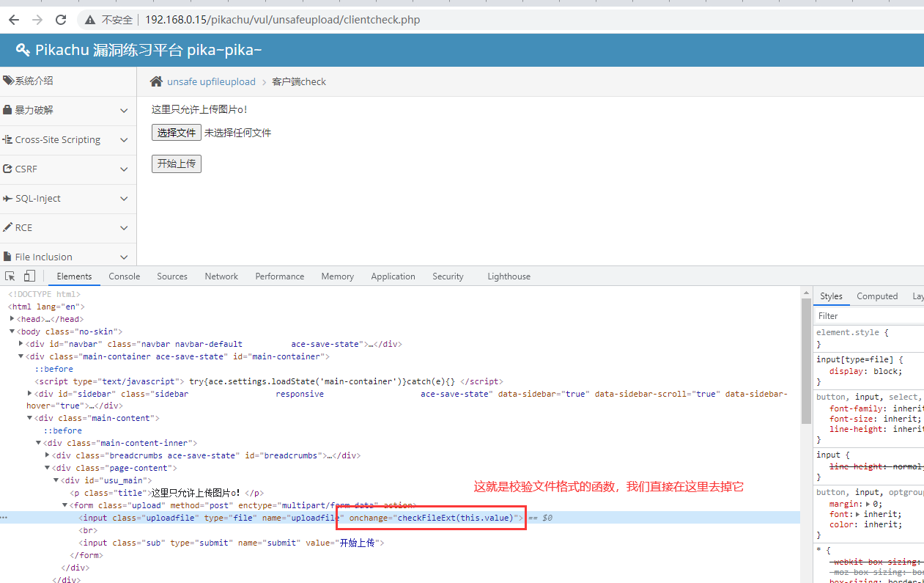Expand the head element node

click(x=12, y=319)
